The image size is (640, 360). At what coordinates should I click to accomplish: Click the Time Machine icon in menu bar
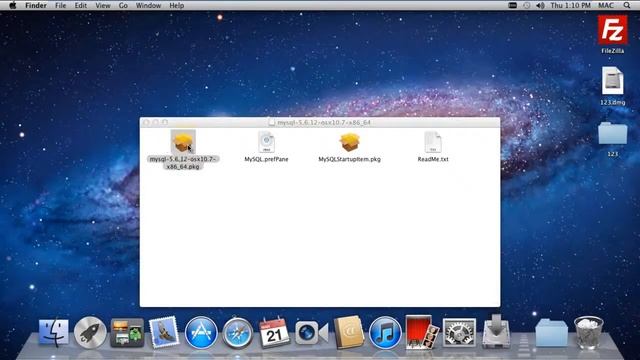pos(527,5)
